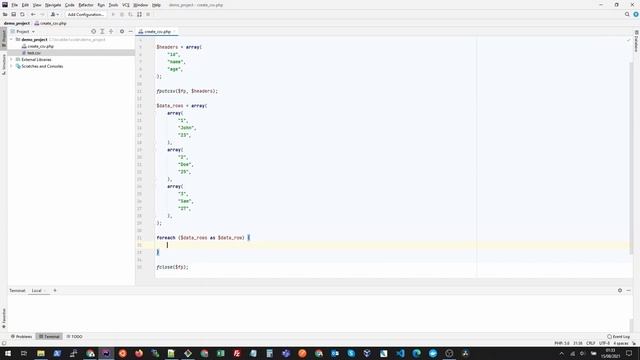Image resolution: width=640 pixels, height=360 pixels.
Task: Click the Debug bug icon in toolbar
Action: (122, 14)
